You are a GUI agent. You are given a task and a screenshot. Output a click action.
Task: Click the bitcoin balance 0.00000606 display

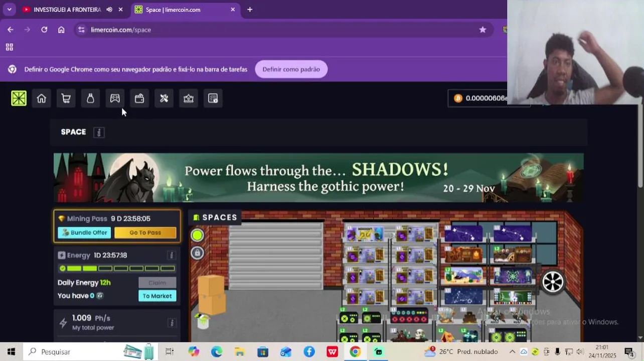coord(481,98)
